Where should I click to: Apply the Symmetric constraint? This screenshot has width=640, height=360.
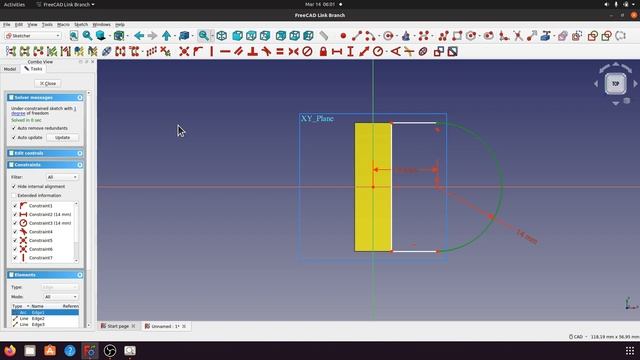click(x=293, y=52)
